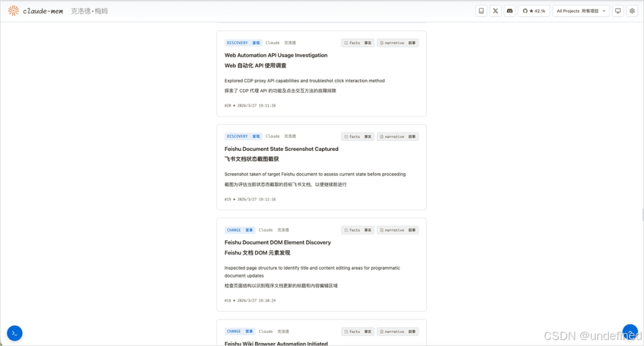Expand the All Projects dropdown

[x=581, y=11]
